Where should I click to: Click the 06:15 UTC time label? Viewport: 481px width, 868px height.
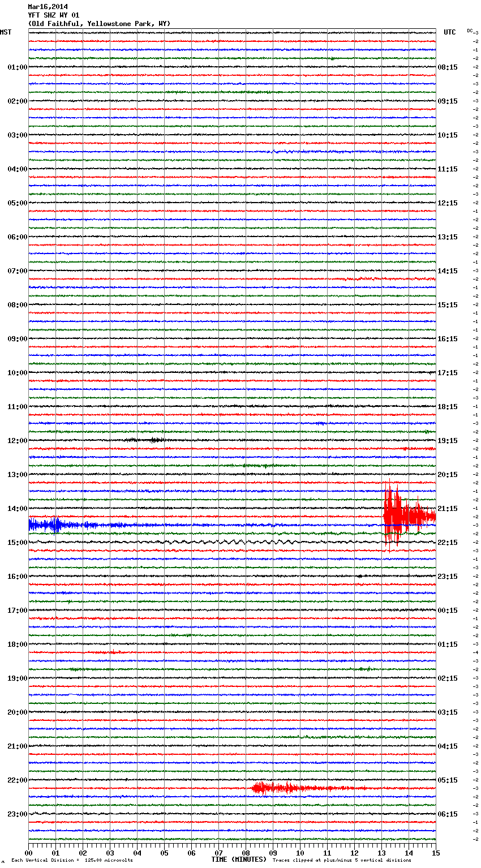tap(448, 814)
